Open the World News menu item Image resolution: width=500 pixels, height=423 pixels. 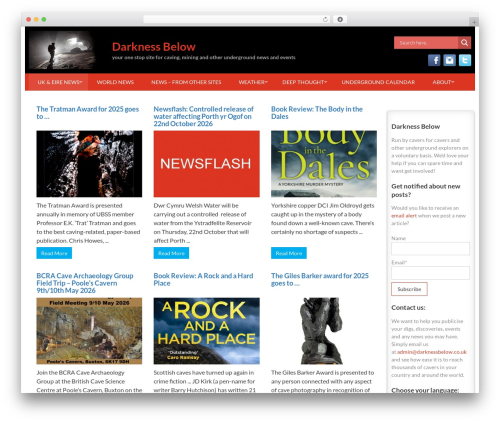[115, 82]
